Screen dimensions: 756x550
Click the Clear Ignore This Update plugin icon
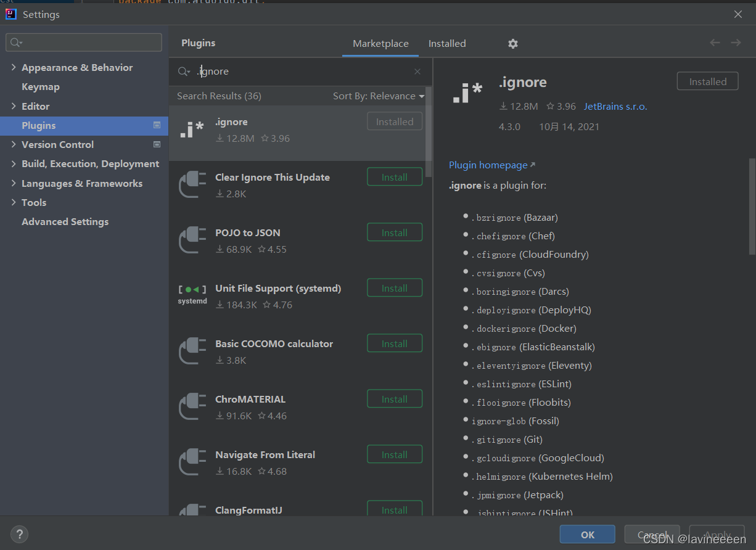(192, 186)
